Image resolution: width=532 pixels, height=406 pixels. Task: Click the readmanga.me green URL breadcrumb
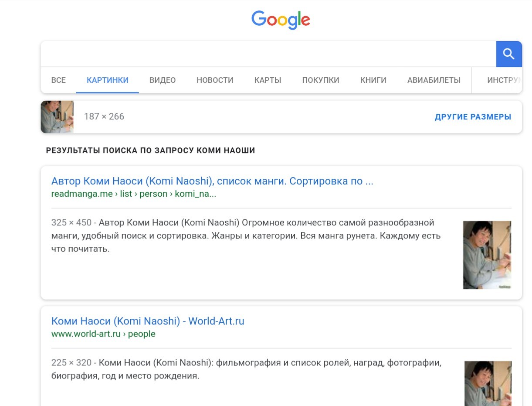133,194
